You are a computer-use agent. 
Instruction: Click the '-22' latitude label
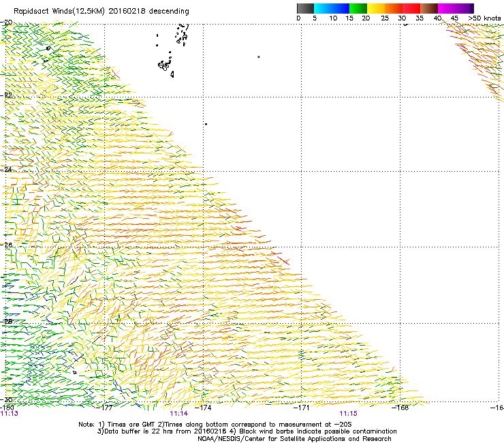(7, 95)
